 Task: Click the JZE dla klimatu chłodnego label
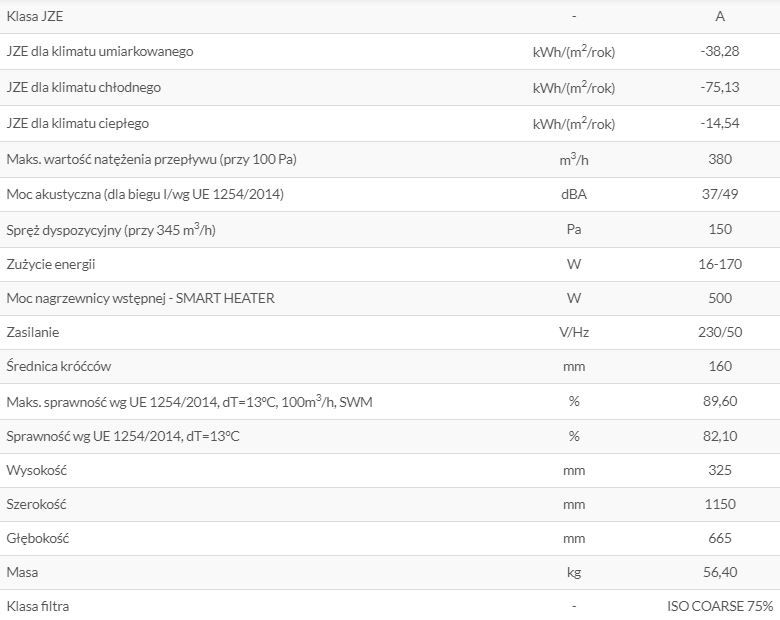coord(84,87)
